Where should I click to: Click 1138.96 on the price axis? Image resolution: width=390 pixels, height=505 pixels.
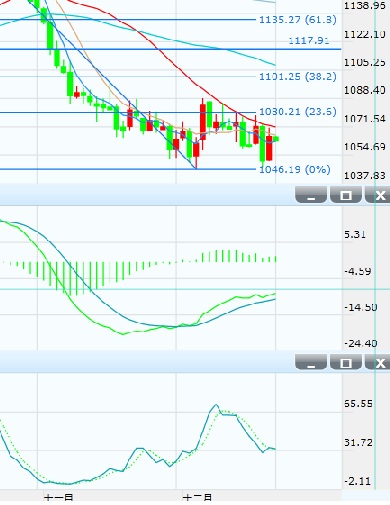(x=365, y=5)
